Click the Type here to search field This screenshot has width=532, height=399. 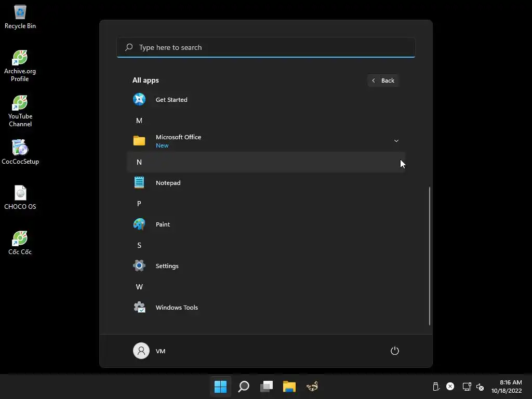[x=266, y=47]
